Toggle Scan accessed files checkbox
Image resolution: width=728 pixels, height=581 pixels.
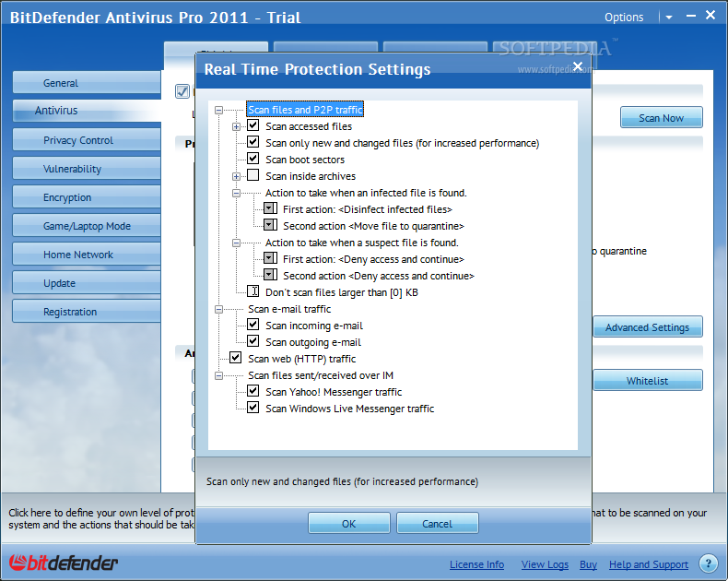tap(253, 125)
